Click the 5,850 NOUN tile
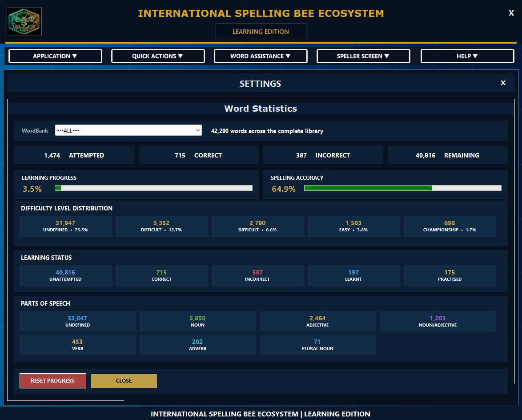Screen dimensions: 522x420 click(x=198, y=321)
